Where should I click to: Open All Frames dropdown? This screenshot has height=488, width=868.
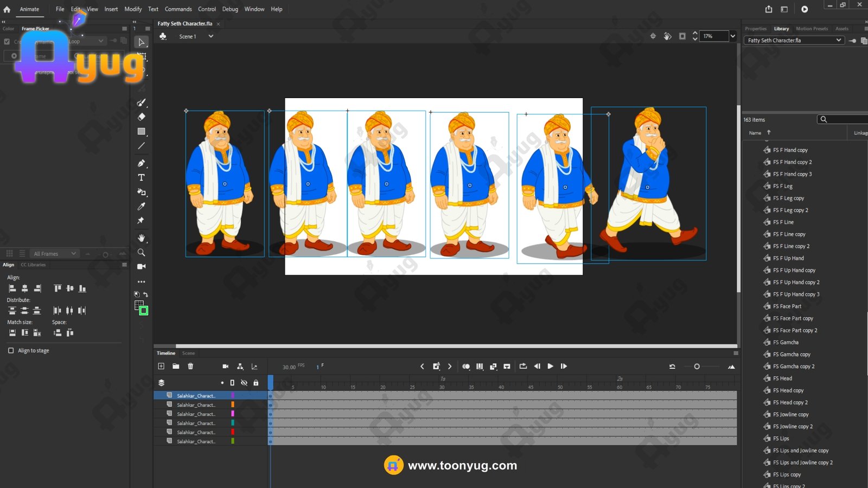click(55, 254)
